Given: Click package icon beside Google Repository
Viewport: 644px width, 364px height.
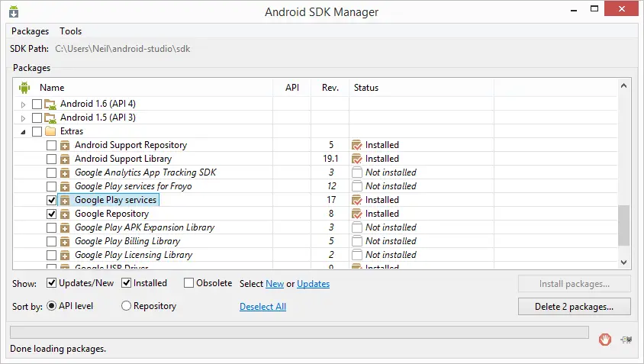Looking at the screenshot, I should click(x=65, y=214).
